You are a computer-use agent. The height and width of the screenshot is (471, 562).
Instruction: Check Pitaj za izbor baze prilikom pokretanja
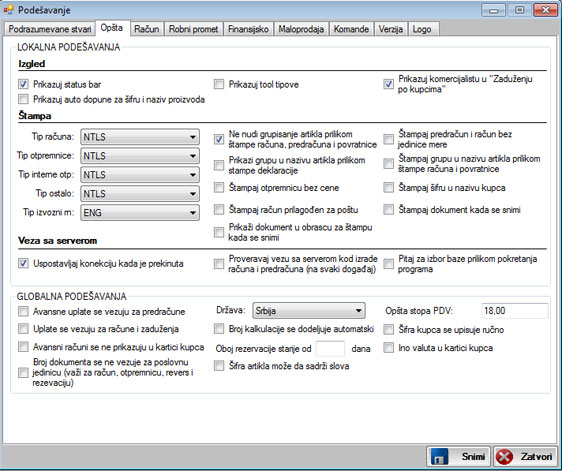(389, 264)
